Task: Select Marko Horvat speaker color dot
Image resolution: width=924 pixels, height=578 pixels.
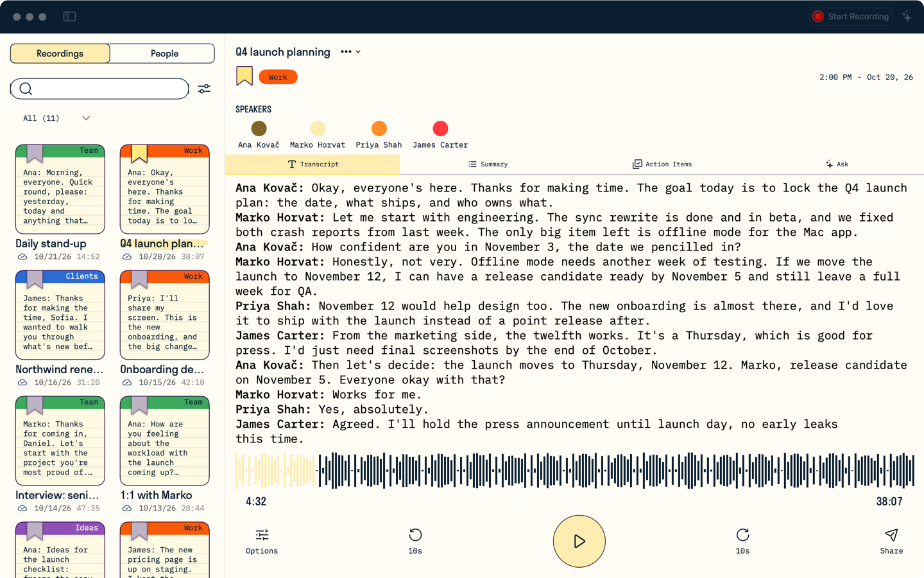Action: click(318, 128)
